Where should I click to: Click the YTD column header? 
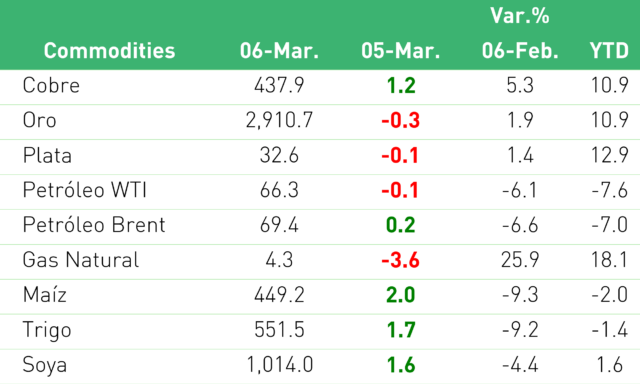609,51
